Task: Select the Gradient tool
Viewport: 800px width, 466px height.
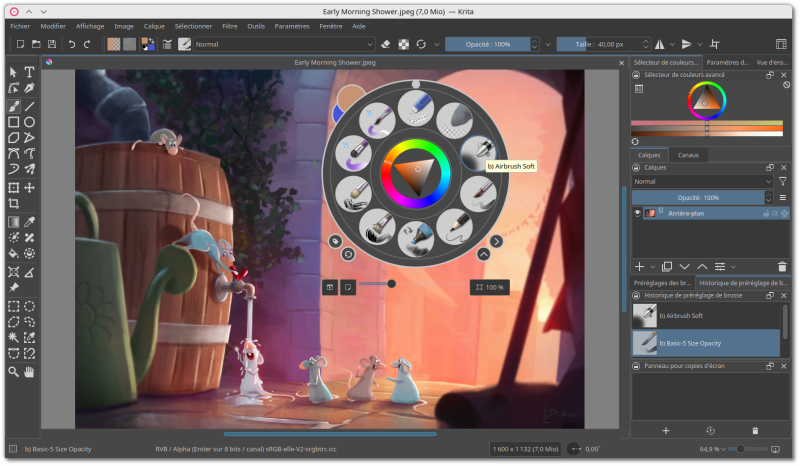Action: tap(14, 222)
